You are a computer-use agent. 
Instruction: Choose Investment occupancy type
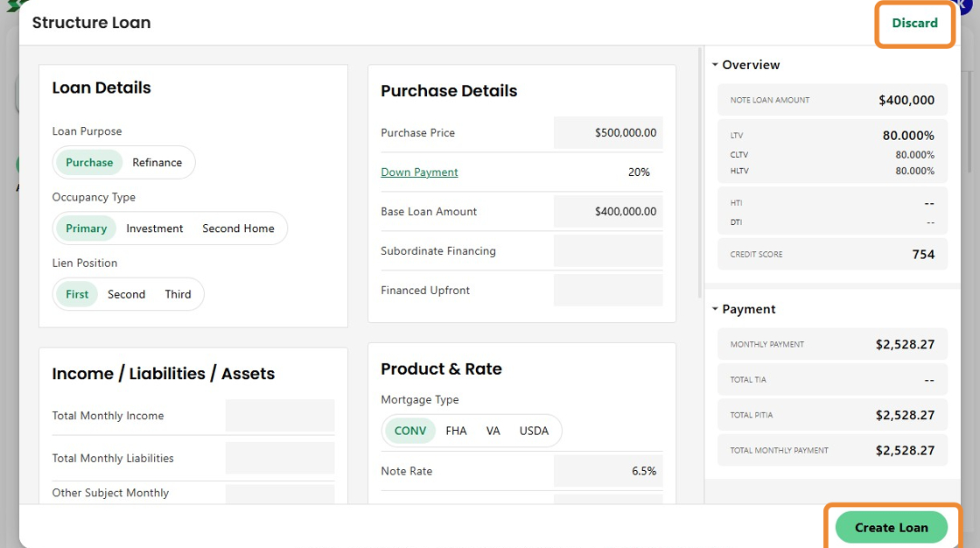155,228
